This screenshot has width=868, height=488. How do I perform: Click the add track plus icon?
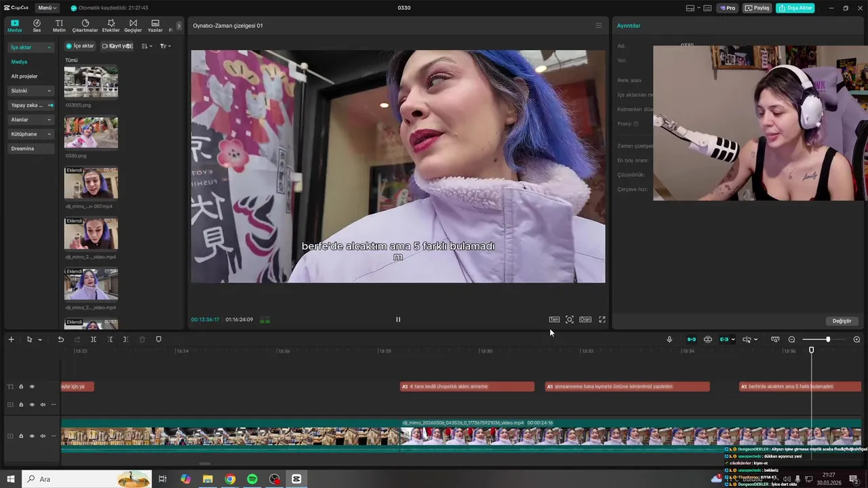pos(11,339)
